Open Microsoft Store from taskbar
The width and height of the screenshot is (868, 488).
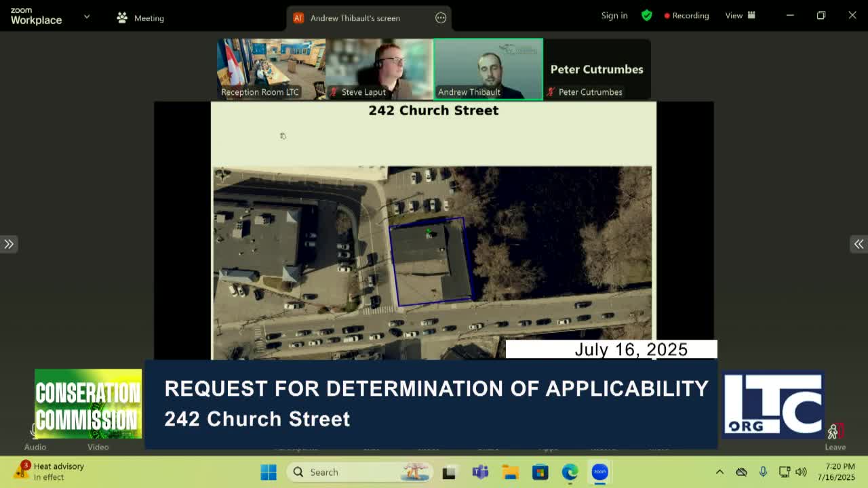[540, 472]
